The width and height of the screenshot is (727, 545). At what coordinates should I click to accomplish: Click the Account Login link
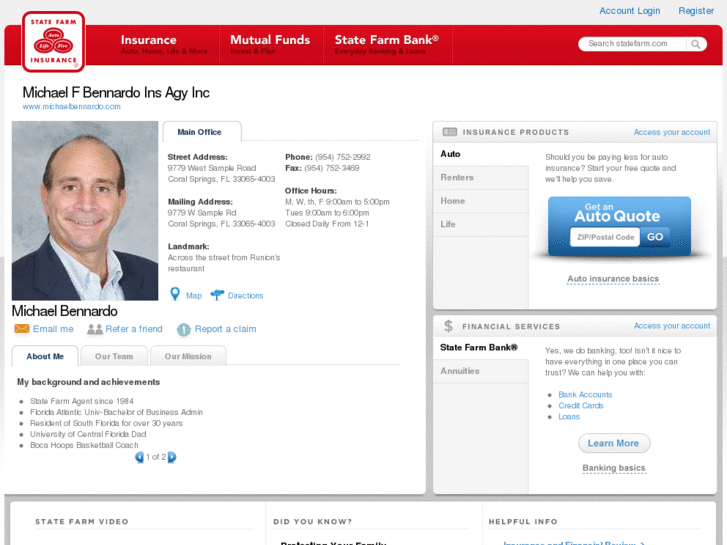tap(630, 11)
